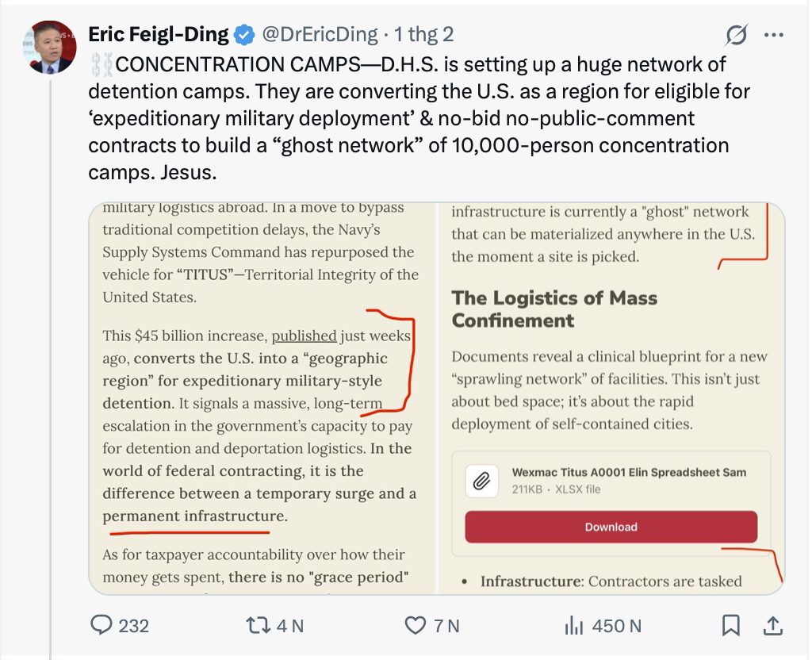The image size is (812, 660).
Task: Click "The Logistics of Mass Confinement" heading
Action: point(554,309)
